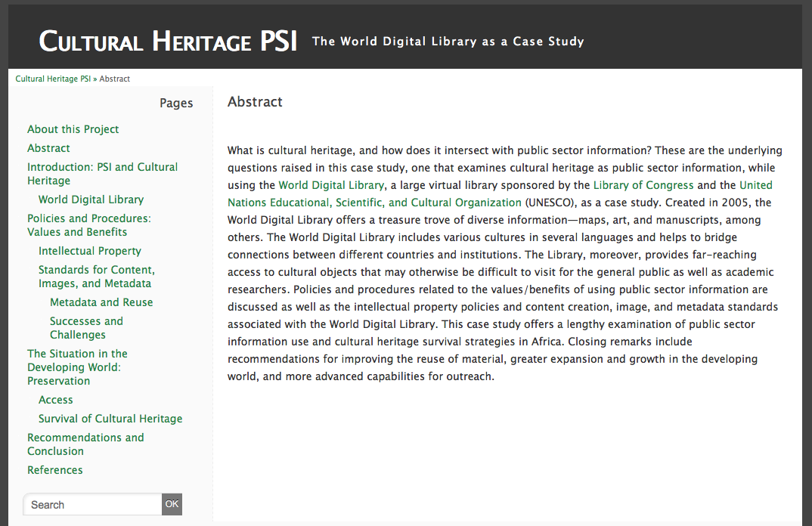Click the subtitle "The World Digital Library as a Case Study"
This screenshot has width=812, height=526.
(x=448, y=42)
